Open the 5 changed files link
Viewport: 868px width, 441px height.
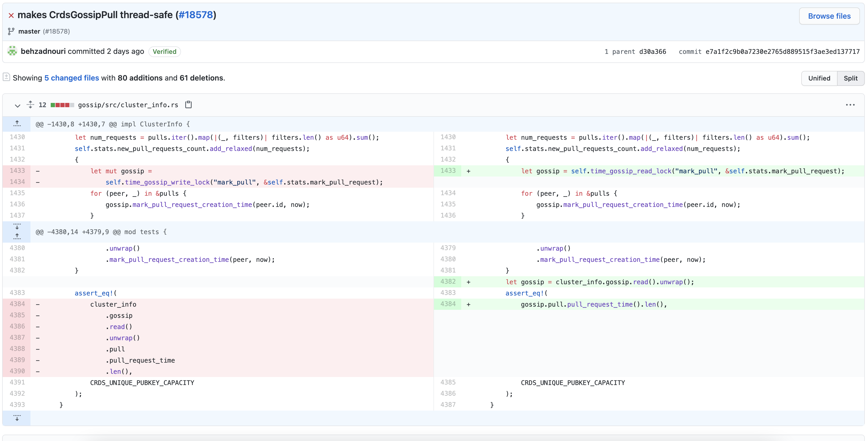pyautogui.click(x=72, y=78)
